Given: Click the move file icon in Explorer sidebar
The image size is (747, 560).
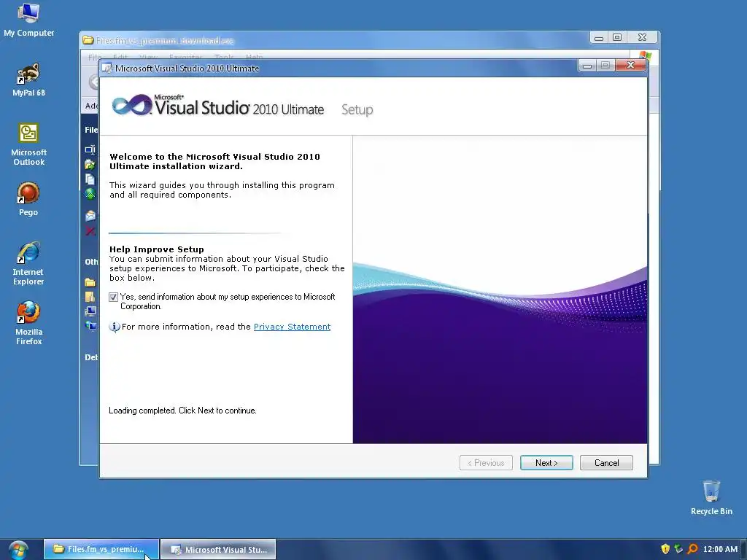Looking at the screenshot, I should 90,165.
